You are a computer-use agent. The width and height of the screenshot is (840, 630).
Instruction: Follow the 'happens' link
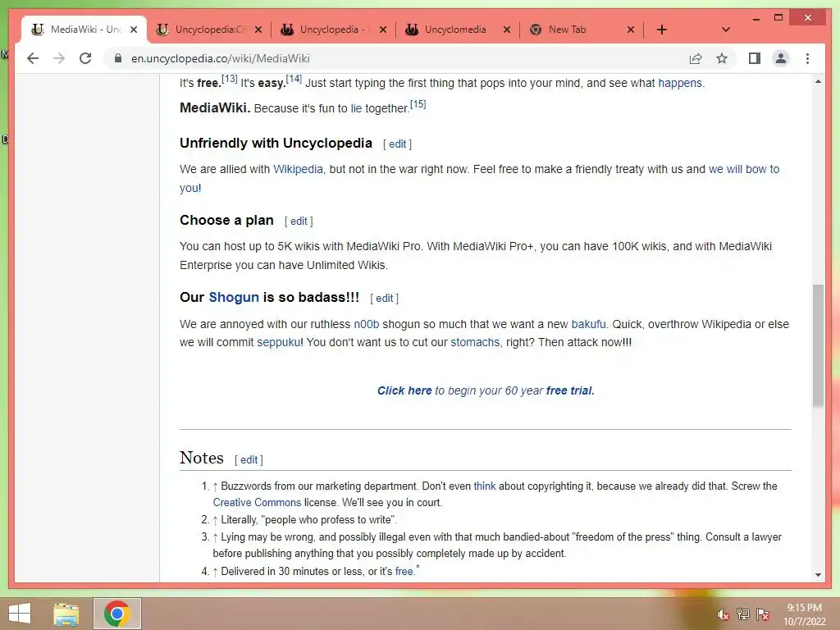(680, 83)
